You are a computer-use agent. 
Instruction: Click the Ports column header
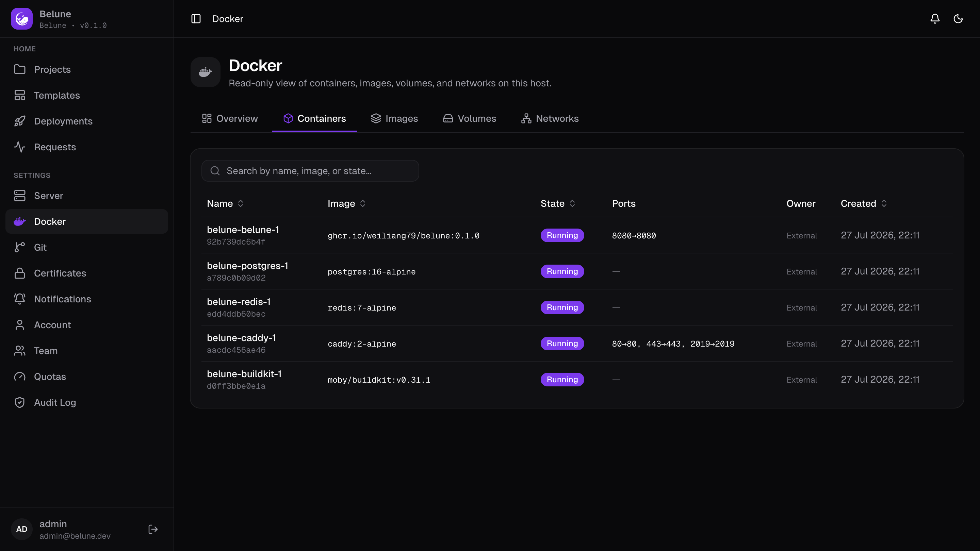pyautogui.click(x=623, y=203)
